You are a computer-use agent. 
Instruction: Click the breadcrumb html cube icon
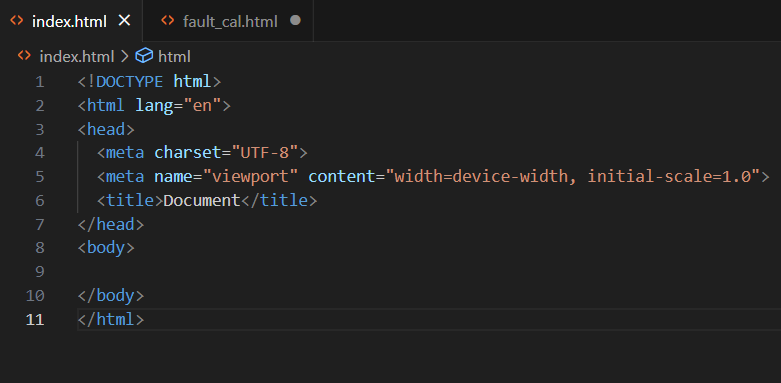(x=144, y=56)
